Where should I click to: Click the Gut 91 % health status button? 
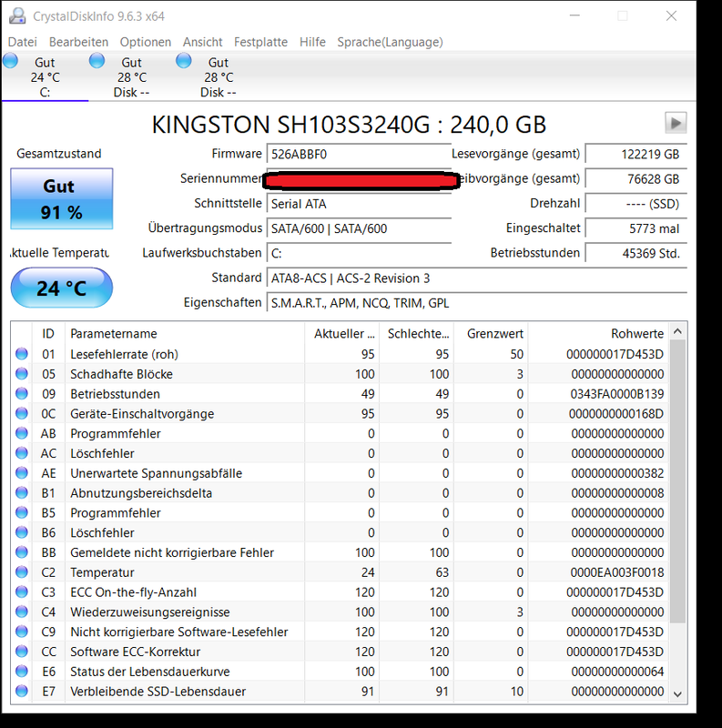61,198
